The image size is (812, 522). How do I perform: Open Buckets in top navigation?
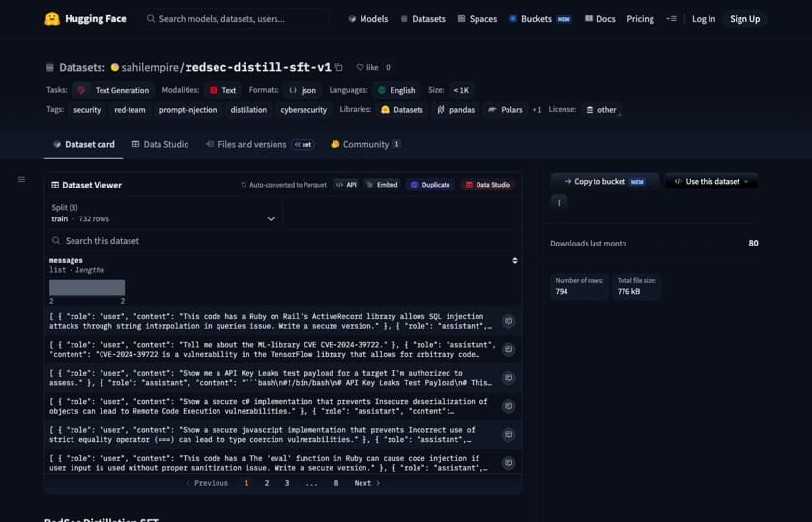(540, 19)
